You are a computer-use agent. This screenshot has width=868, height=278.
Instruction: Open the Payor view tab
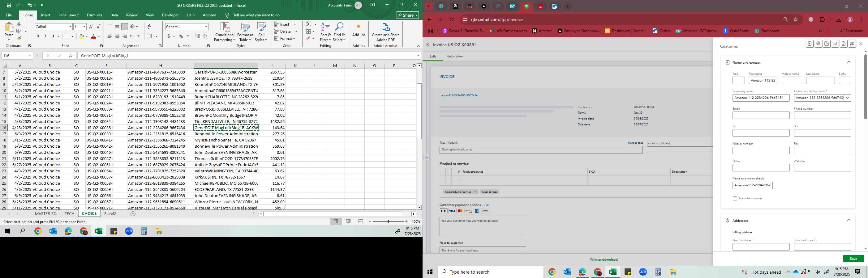[454, 57]
